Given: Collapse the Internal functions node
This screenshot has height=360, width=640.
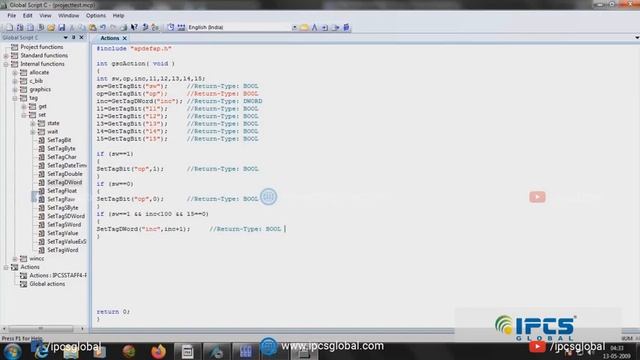Looking at the screenshot, I should 6,64.
